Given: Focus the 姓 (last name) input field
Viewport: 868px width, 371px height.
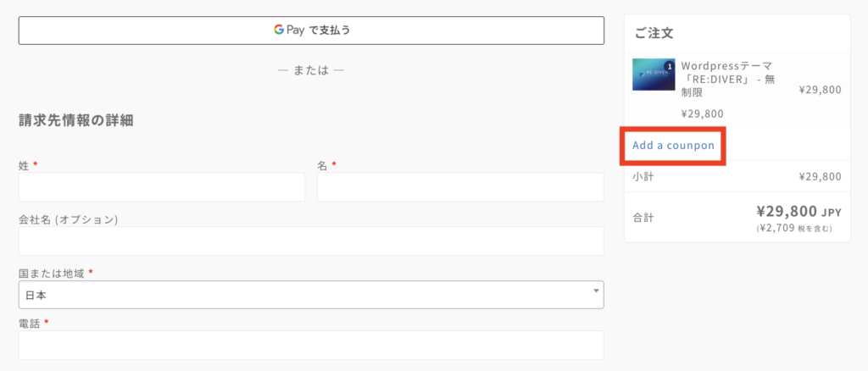Looking at the screenshot, I should pyautogui.click(x=162, y=187).
